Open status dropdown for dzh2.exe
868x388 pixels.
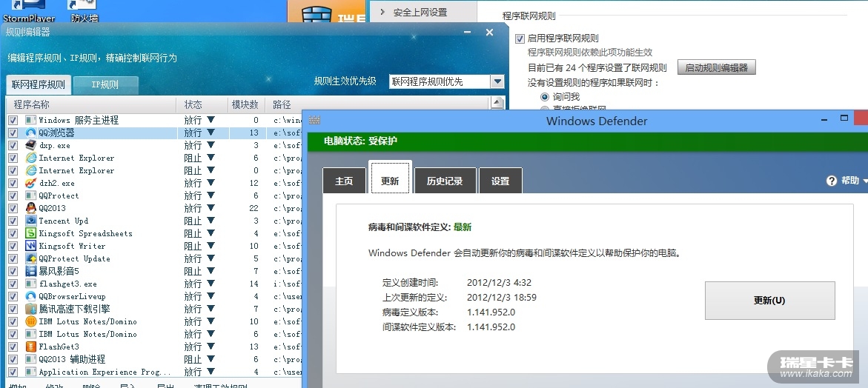coord(211,183)
